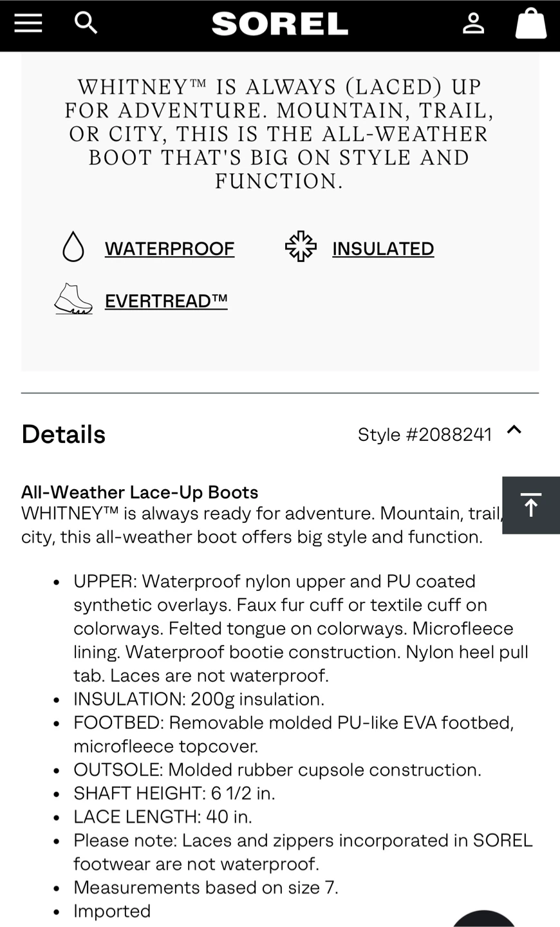Click the Evertread boot icon
The height and width of the screenshot is (927, 560).
73,299
